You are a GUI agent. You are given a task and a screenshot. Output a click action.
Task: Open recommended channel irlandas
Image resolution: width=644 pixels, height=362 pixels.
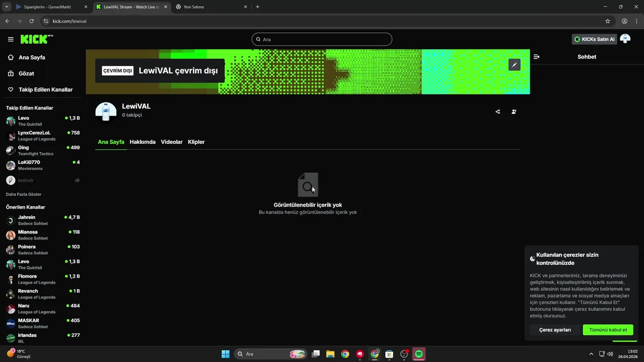[x=43, y=338]
